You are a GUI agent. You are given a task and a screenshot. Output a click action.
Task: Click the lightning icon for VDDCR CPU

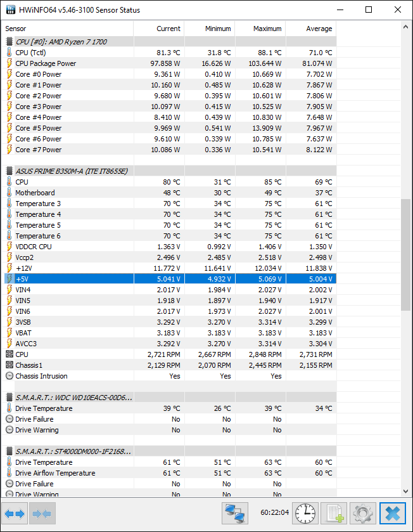tap(9, 247)
